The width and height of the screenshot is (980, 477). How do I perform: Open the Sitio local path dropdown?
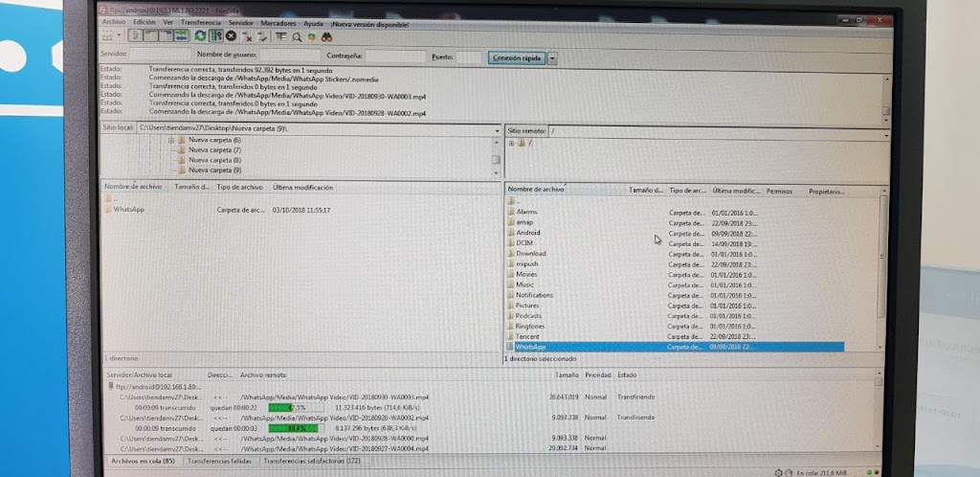[x=496, y=127]
